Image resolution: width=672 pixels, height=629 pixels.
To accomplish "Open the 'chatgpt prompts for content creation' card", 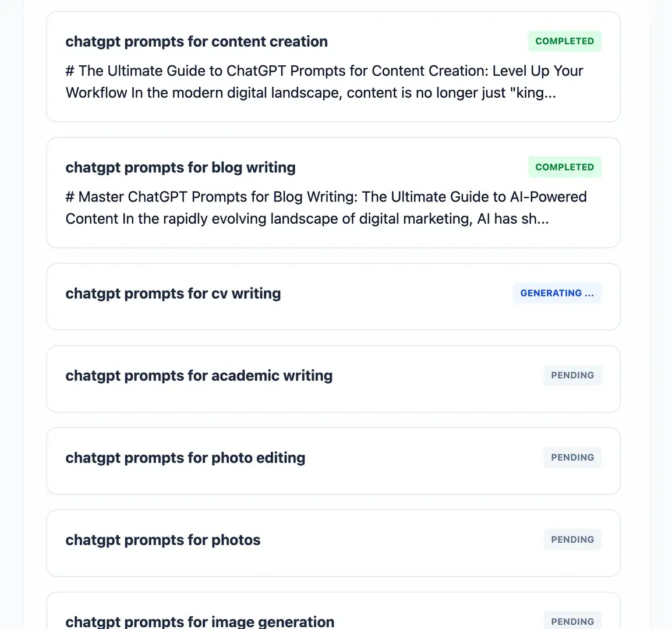I will coord(333,67).
